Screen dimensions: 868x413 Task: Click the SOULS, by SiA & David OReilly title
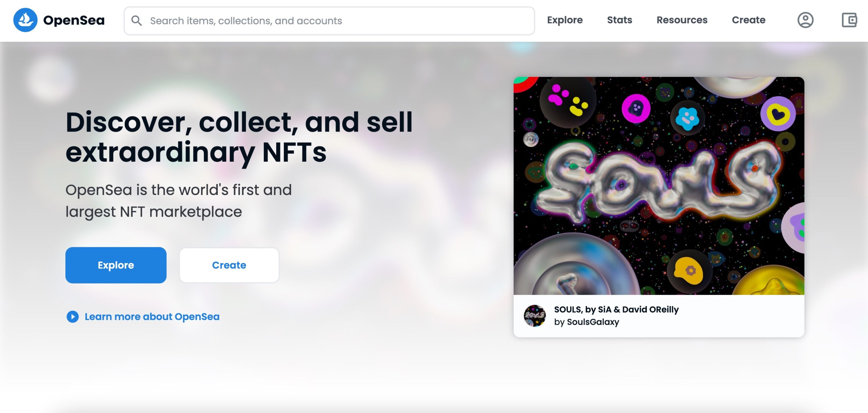[616, 310]
